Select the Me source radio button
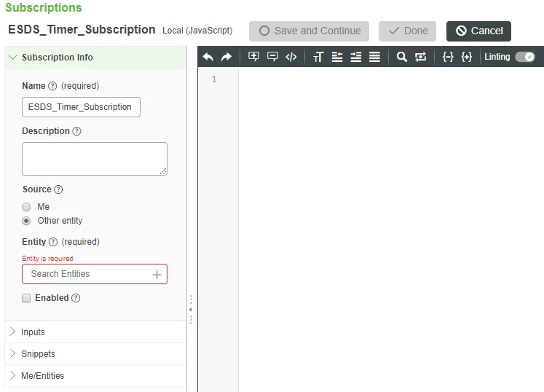544x392 pixels. click(x=26, y=207)
